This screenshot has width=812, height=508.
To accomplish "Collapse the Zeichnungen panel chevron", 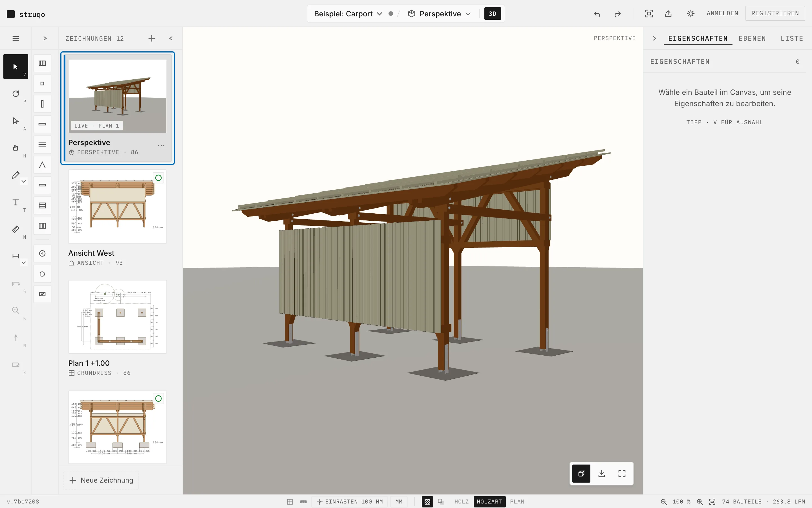I will (171, 38).
